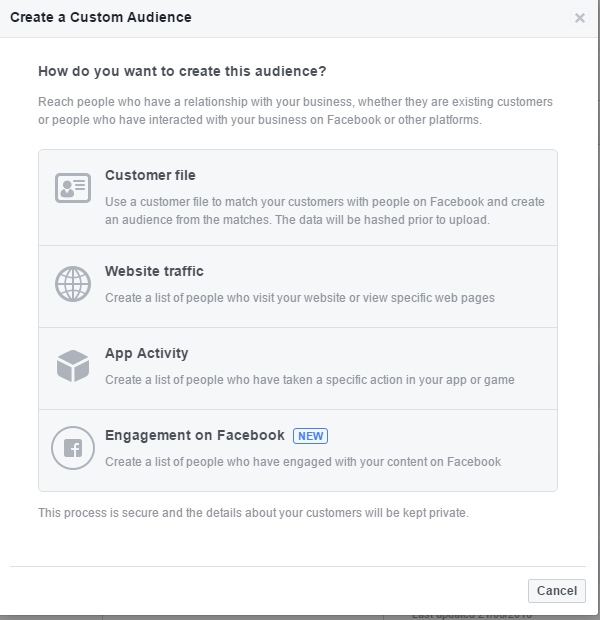Open Engagement on Facebook option title
Screen dimensions: 600x620
(195, 435)
